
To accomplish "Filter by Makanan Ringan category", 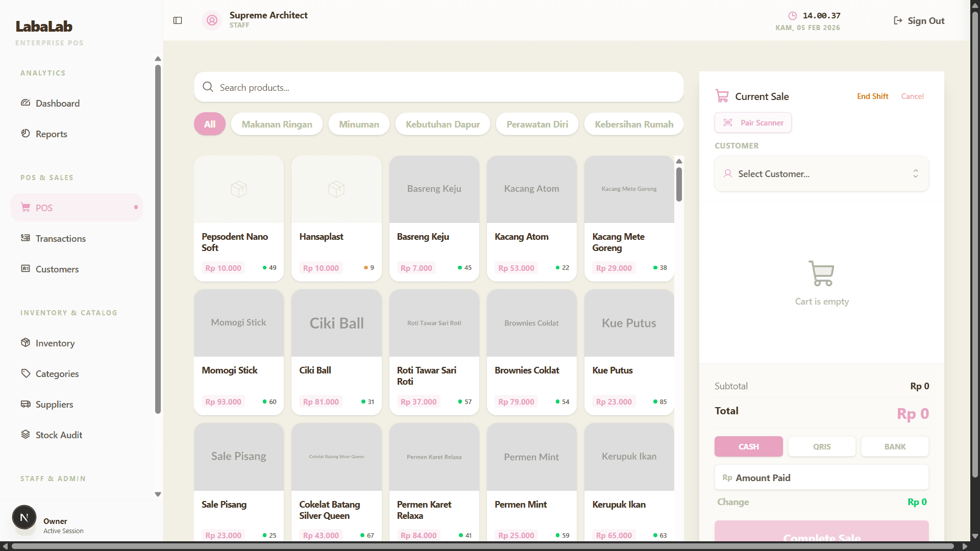I will [277, 124].
